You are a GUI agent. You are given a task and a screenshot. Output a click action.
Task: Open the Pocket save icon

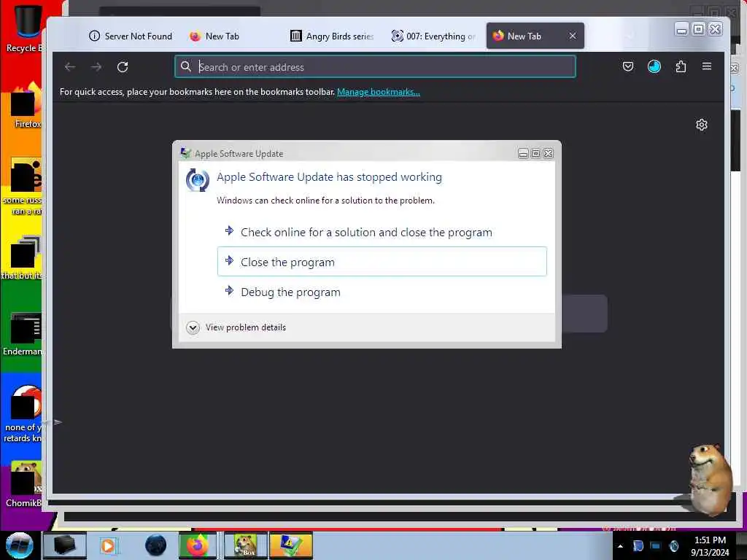tap(628, 66)
